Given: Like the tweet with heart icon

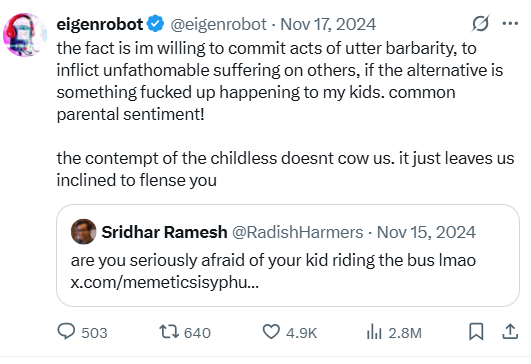Looking at the screenshot, I should click(271, 331).
